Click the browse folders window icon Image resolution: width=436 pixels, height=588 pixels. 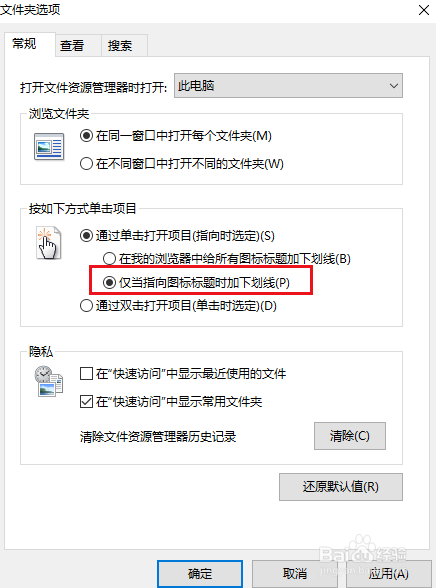click(x=49, y=146)
